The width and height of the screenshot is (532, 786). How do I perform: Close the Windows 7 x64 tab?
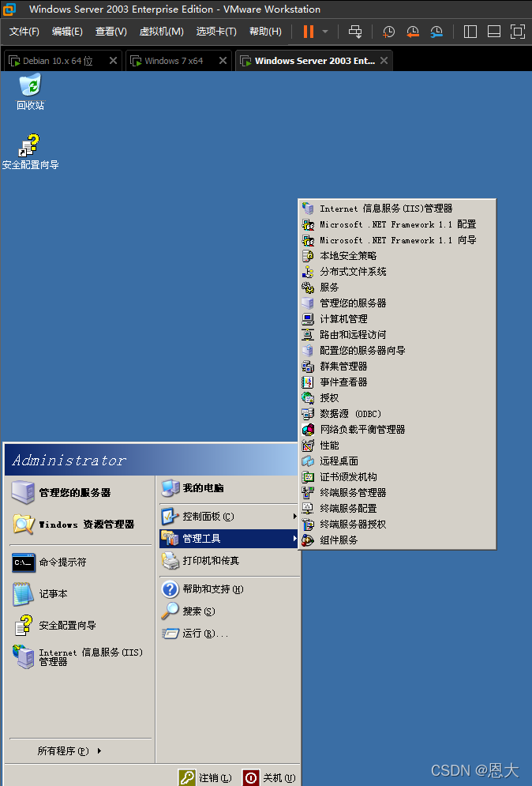coord(223,61)
